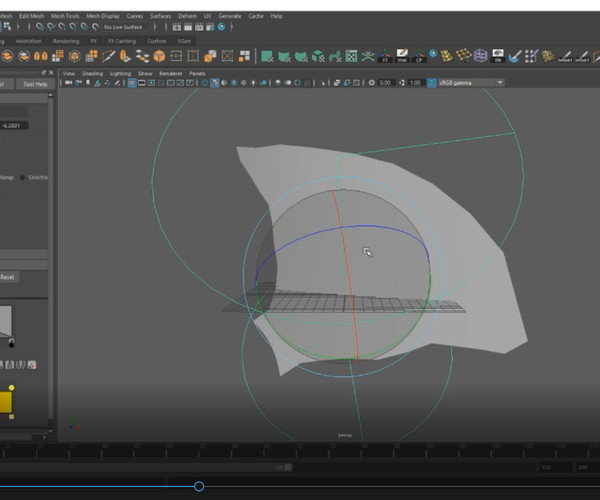Screen dimensions: 600x500
Task: Open the Mesh Display menu
Action: [103, 16]
